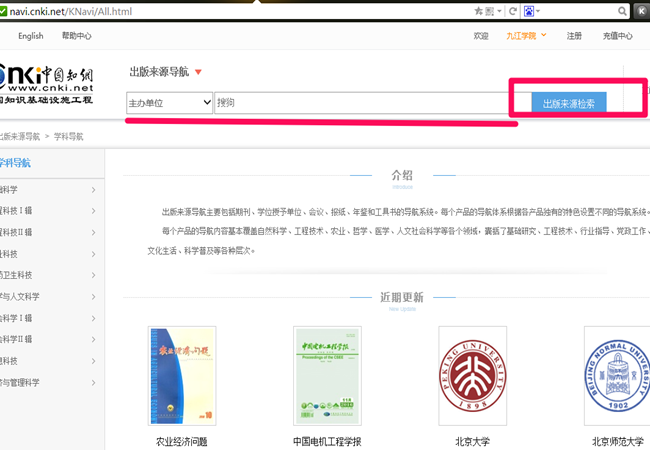Click the 介绍 section heading
Screen dimensions: 650x450
[402, 175]
